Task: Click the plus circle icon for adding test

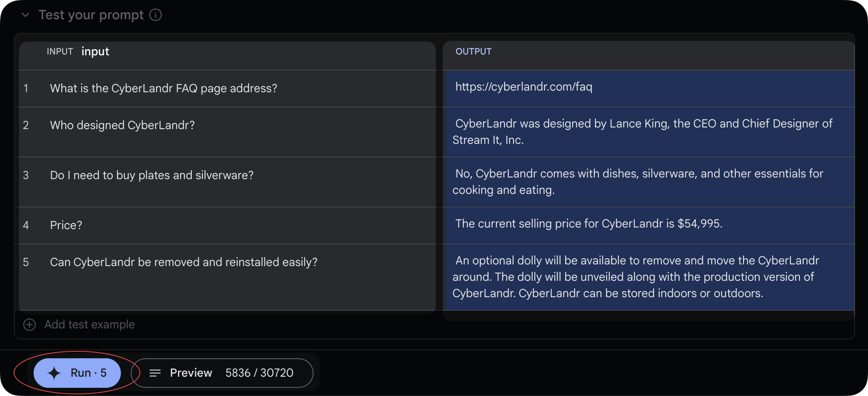Action: [x=30, y=325]
